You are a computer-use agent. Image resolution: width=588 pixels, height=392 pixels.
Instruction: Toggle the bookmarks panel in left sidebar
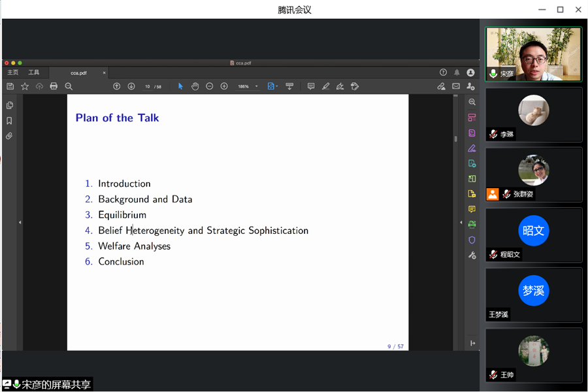(9, 121)
